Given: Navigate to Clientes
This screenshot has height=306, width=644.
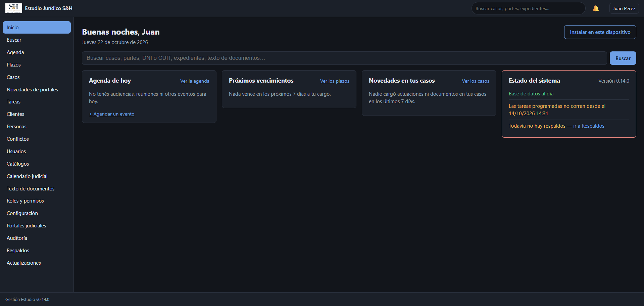Looking at the screenshot, I should click(37, 114).
